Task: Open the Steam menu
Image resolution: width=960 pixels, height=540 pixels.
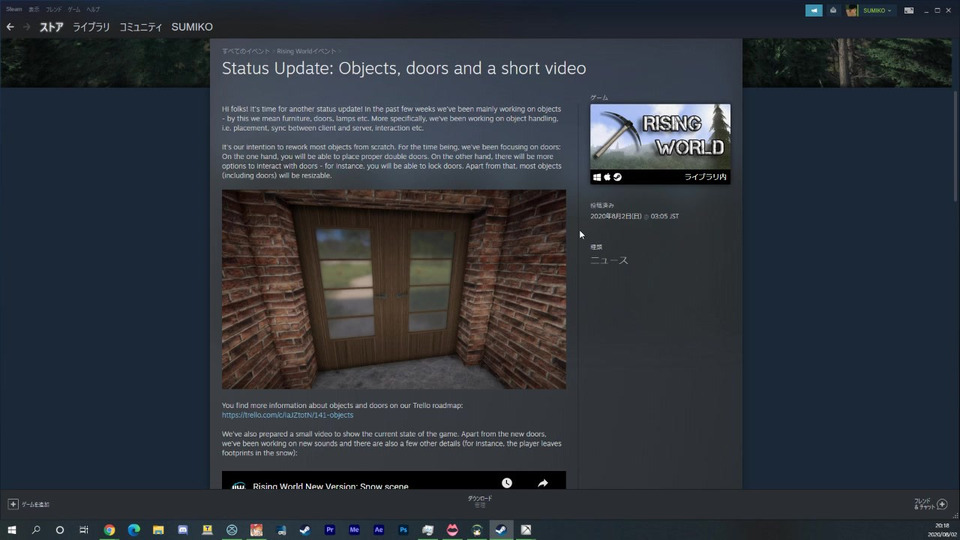Action: click(x=13, y=9)
